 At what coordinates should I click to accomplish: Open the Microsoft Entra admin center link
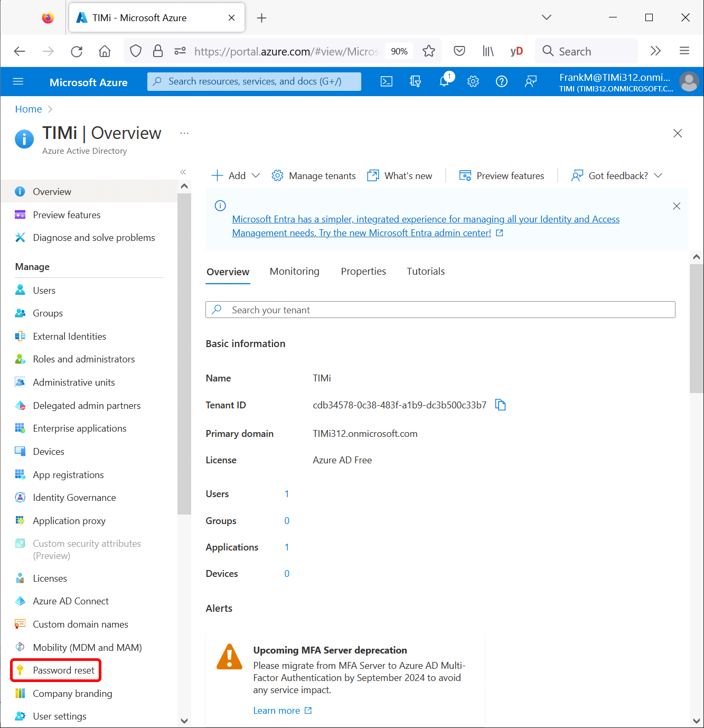(426, 226)
